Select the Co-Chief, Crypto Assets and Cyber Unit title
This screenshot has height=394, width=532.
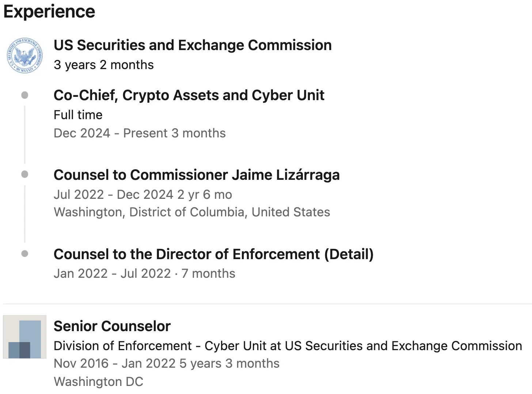click(x=189, y=95)
